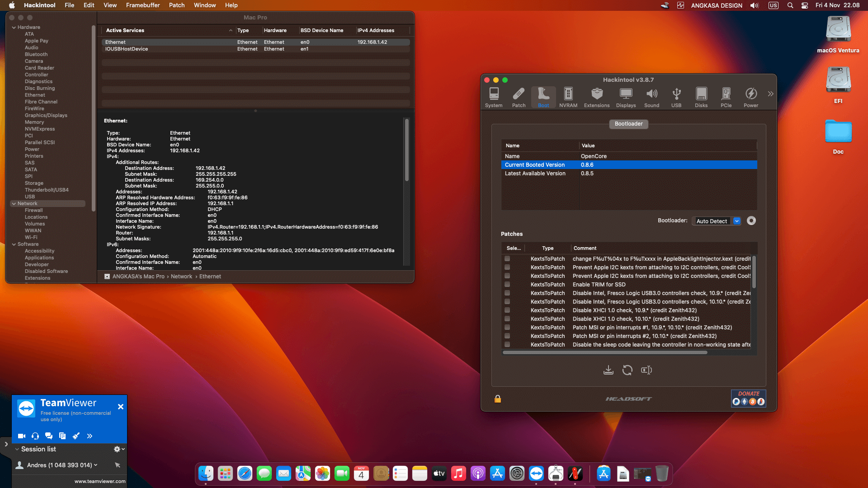868x488 pixels.
Task: Select IOUSBHostDevice row in Active Services
Action: 256,49
